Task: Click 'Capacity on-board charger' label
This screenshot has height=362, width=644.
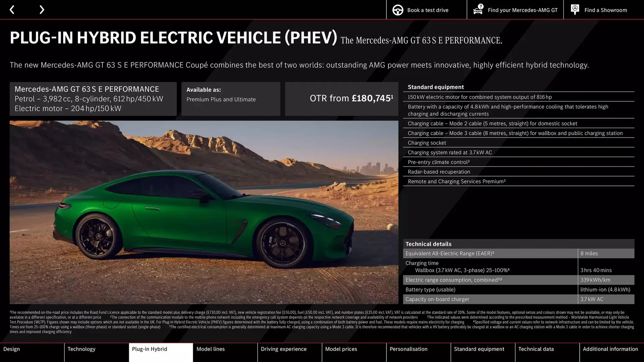Action: click(437, 299)
